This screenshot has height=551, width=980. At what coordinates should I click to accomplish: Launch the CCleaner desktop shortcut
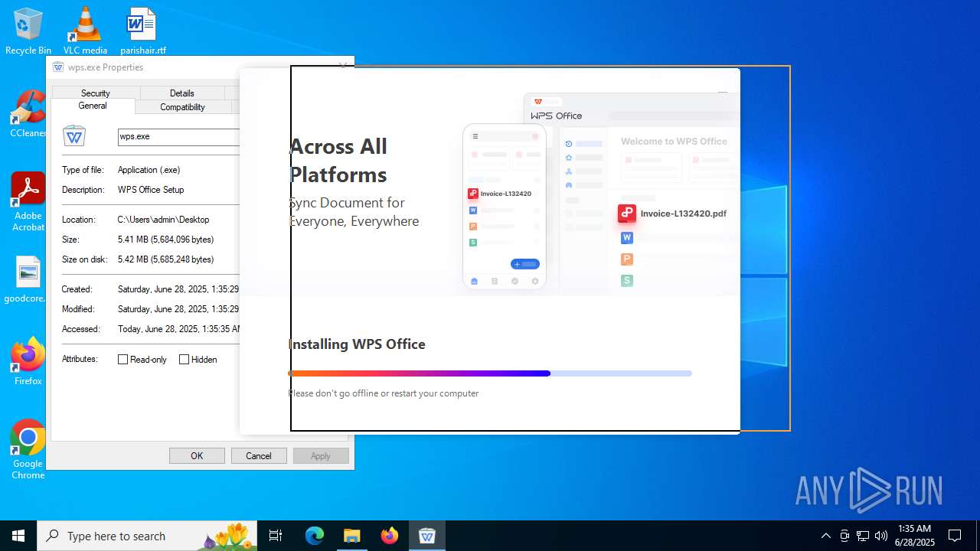[28, 113]
